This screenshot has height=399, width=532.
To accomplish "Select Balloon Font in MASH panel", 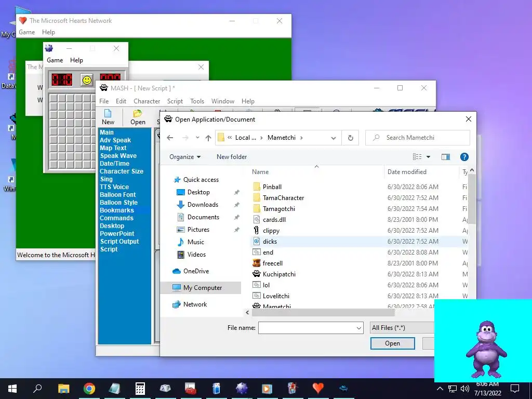I will tap(118, 195).
